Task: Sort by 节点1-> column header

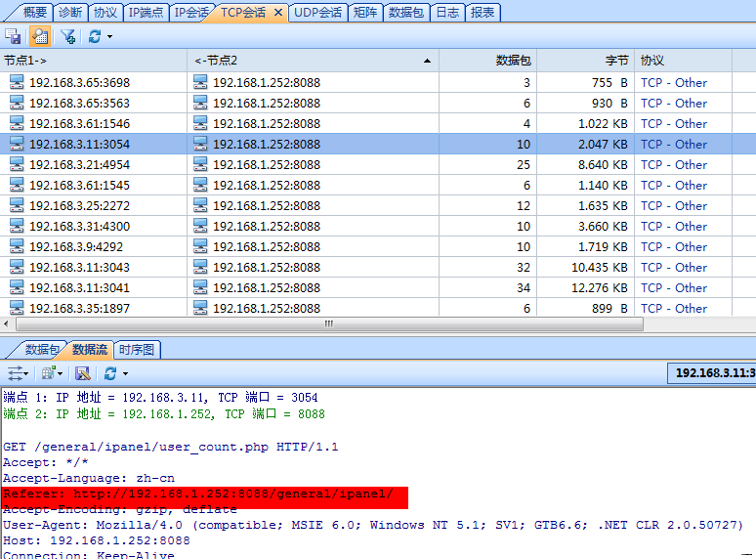Action: coord(94,61)
